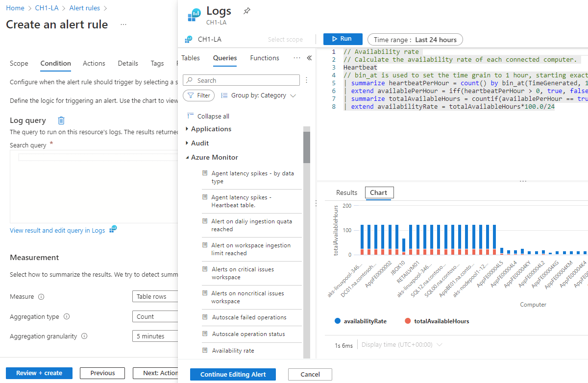Delete the log query with trash icon
This screenshot has width=588, height=383.
tap(61, 120)
